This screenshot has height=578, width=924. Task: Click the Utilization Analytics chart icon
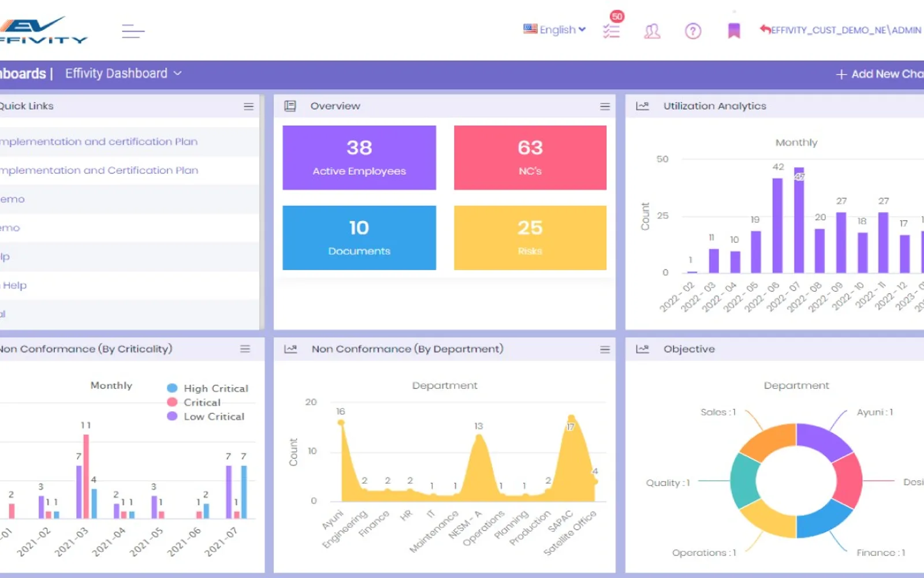click(642, 106)
